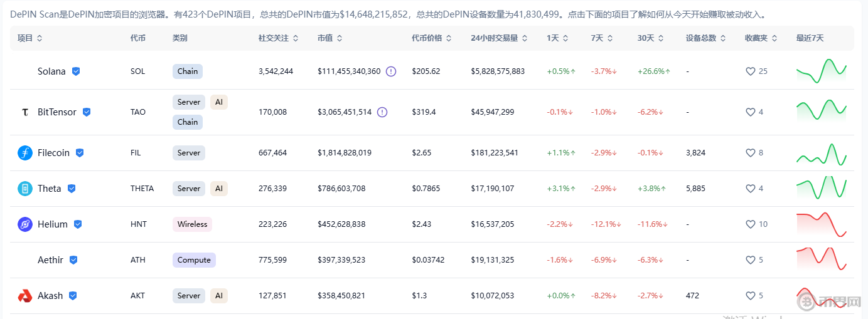
Task: Open the Akash project name link
Action: pos(50,296)
